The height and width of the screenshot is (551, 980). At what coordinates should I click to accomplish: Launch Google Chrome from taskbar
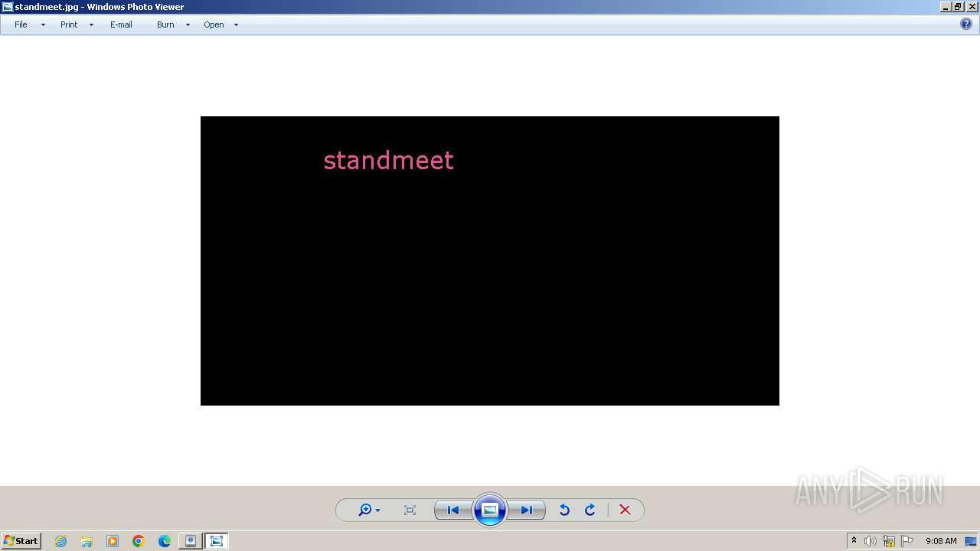[139, 541]
